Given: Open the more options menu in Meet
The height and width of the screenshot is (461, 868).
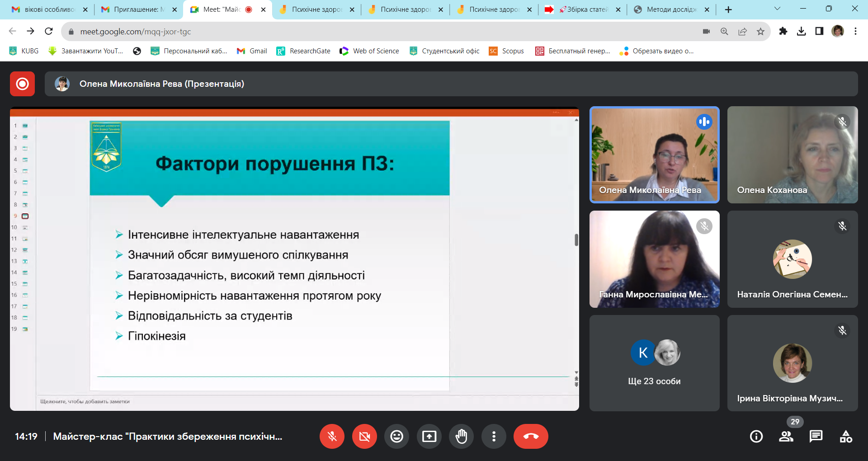Looking at the screenshot, I should click(494, 436).
